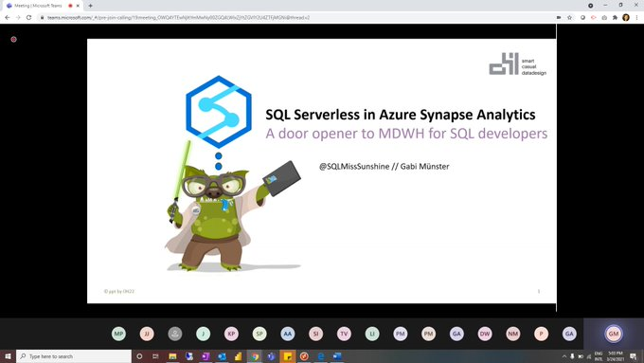Select participant avatar KP
644x363 pixels.
(x=231, y=334)
